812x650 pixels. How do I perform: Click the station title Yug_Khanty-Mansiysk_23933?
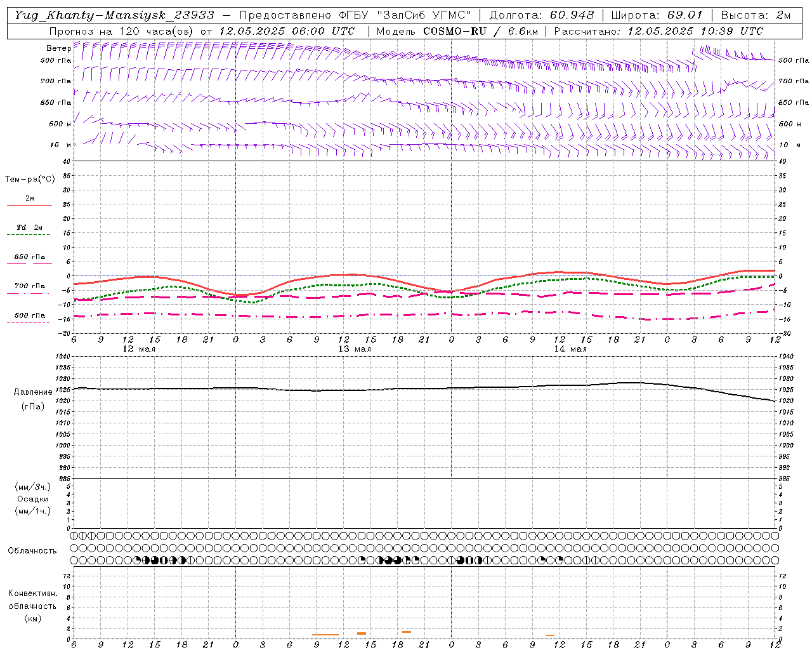(114, 15)
